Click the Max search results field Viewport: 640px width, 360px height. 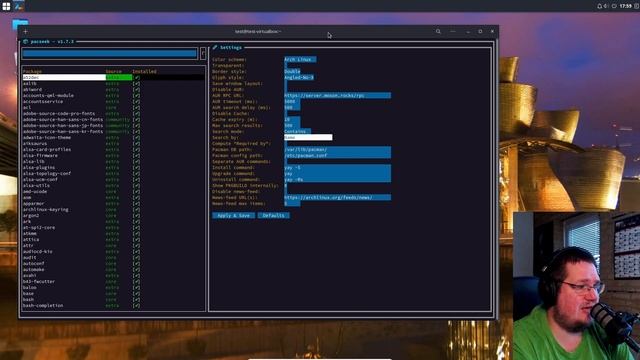[x=292, y=126]
